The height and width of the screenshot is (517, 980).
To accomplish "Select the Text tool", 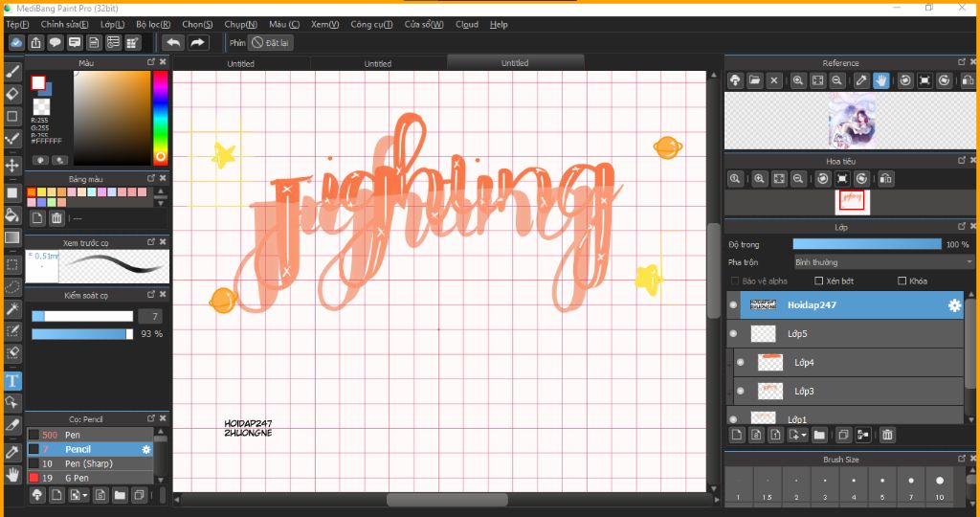I will (12, 381).
